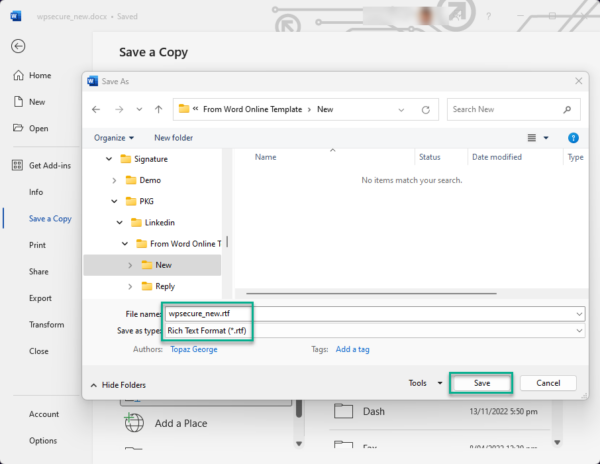Click the search magnifier icon
This screenshot has height=464, width=600.
tap(573, 109)
